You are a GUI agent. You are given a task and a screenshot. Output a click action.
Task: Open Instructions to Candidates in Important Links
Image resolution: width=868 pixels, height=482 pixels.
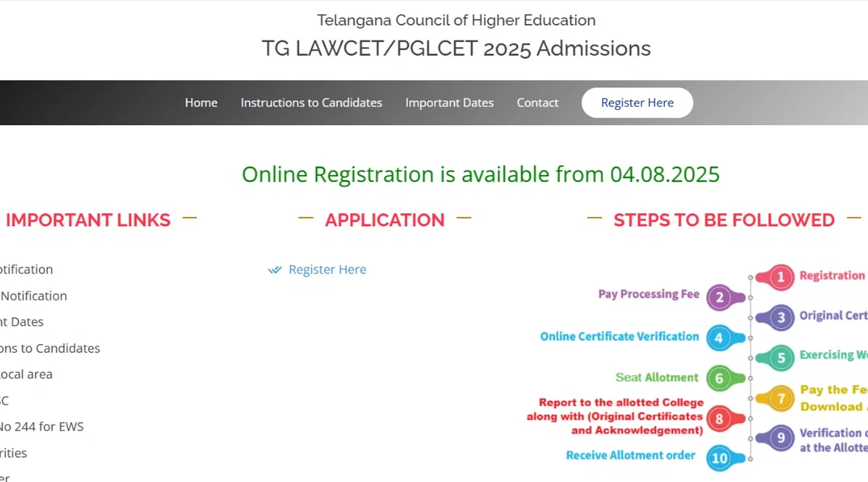[50, 348]
